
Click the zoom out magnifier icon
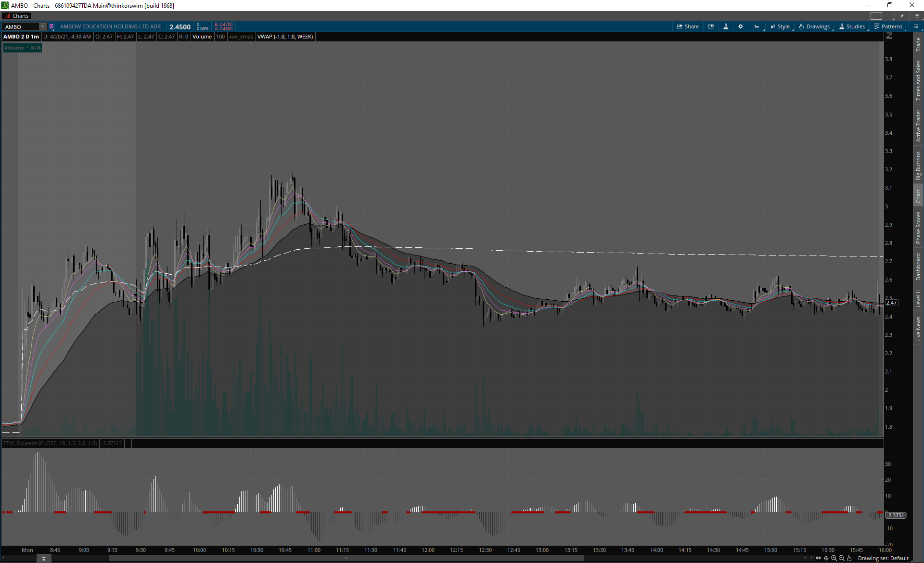coord(842,558)
